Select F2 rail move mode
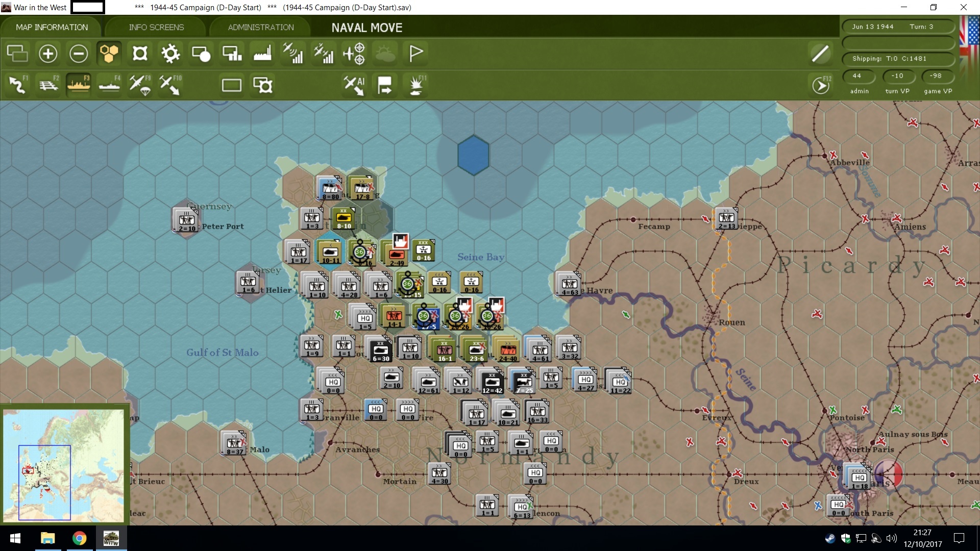Image resolution: width=980 pixels, height=551 pixels. pyautogui.click(x=49, y=84)
